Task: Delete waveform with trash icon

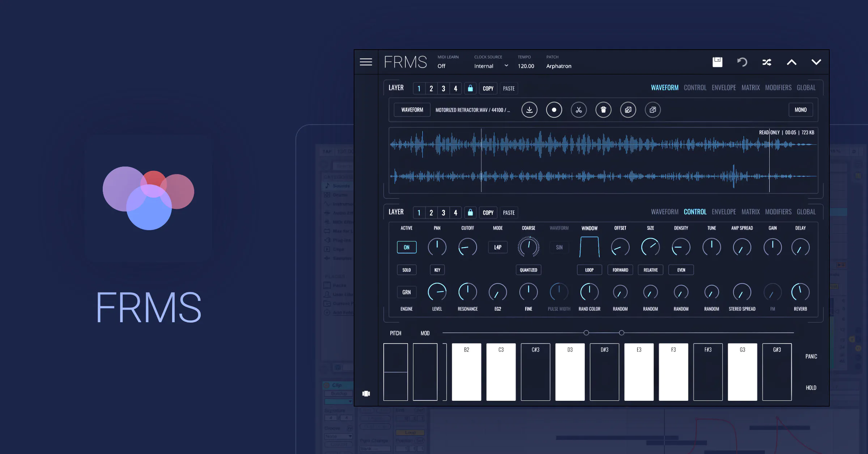Action: click(603, 110)
